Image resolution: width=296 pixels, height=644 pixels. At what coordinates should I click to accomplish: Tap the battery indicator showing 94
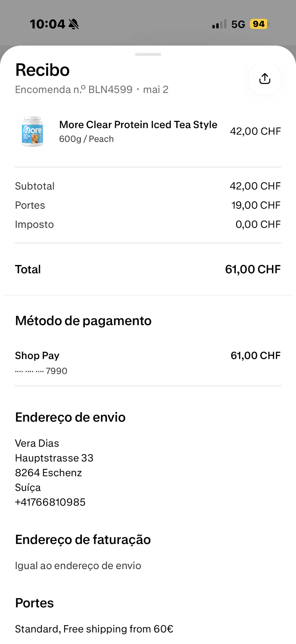259,24
